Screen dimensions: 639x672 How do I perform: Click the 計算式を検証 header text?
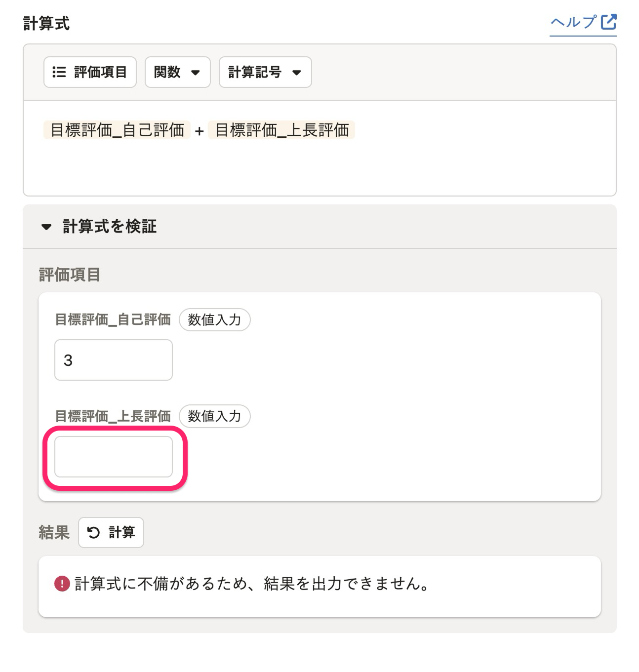110,227
